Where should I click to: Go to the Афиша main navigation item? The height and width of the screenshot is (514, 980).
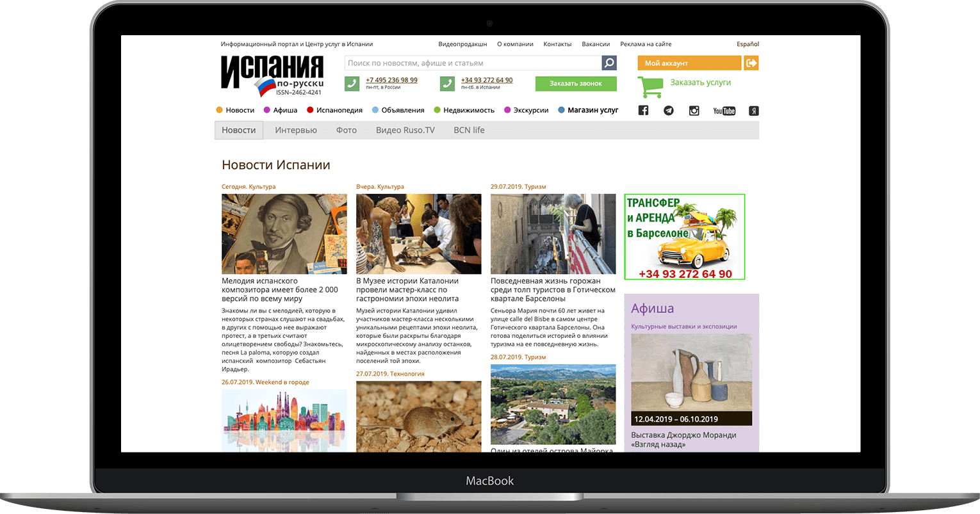coord(281,110)
